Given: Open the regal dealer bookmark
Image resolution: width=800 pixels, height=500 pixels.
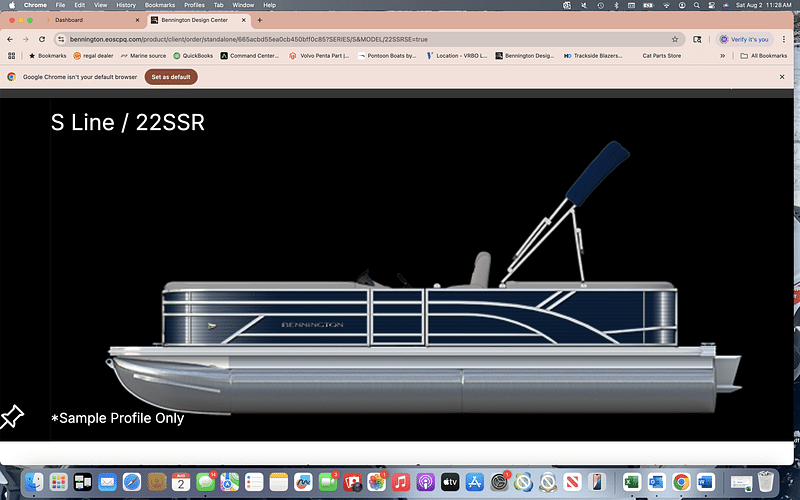Looking at the screenshot, I should point(93,56).
